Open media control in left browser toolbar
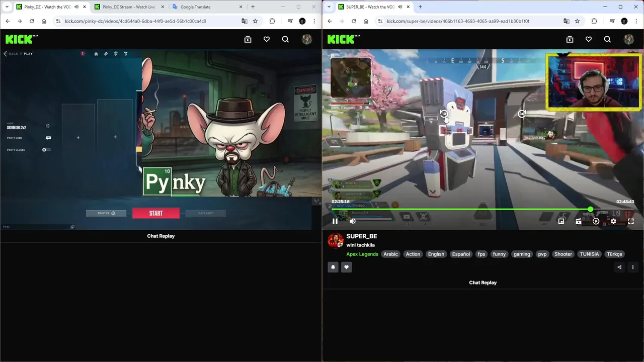Screen dimensions: 644x362 [290, 21]
